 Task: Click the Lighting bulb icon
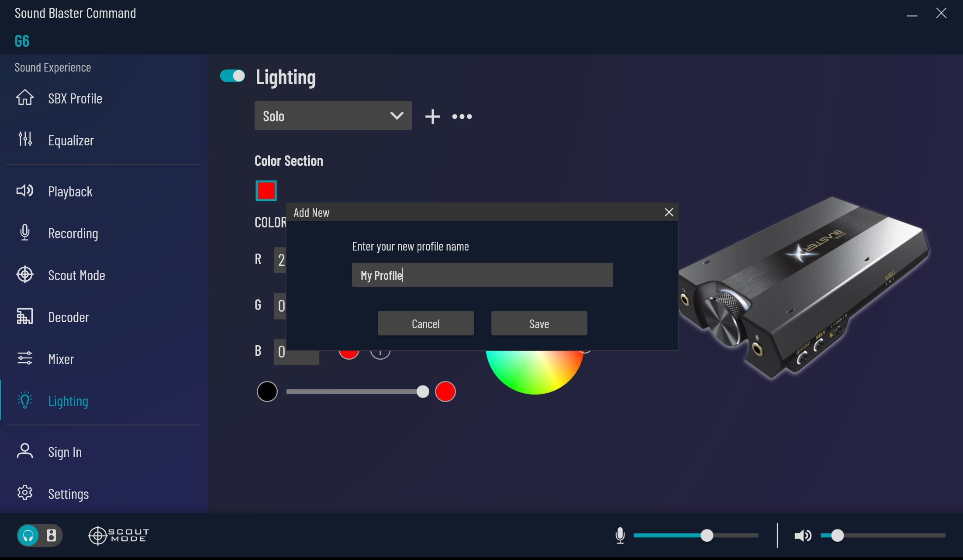click(25, 400)
